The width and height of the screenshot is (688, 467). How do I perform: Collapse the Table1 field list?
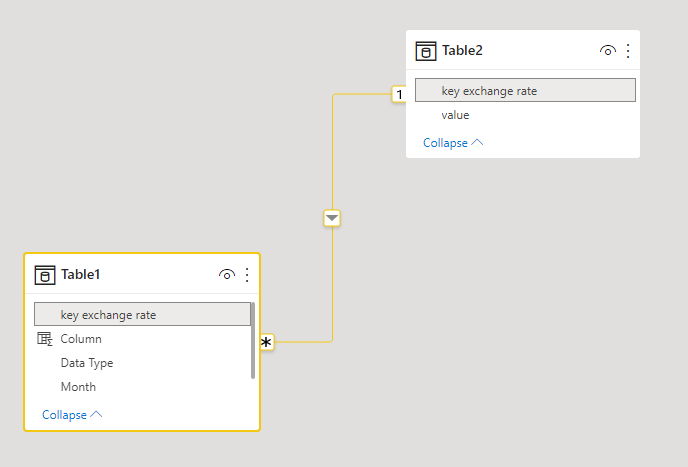72,415
